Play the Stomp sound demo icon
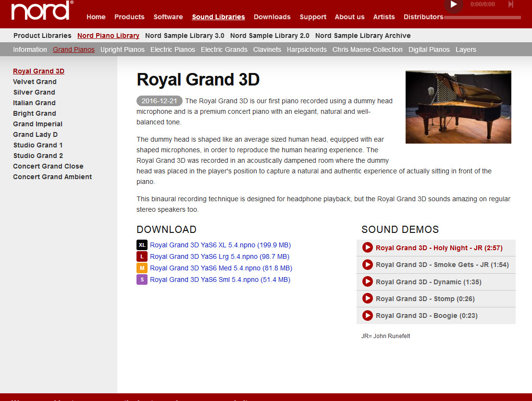 click(x=368, y=299)
